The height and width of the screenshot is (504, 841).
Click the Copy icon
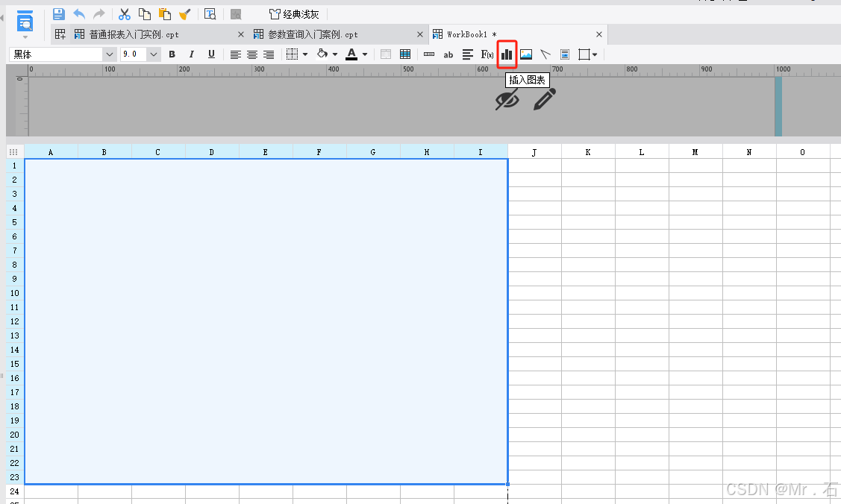144,14
